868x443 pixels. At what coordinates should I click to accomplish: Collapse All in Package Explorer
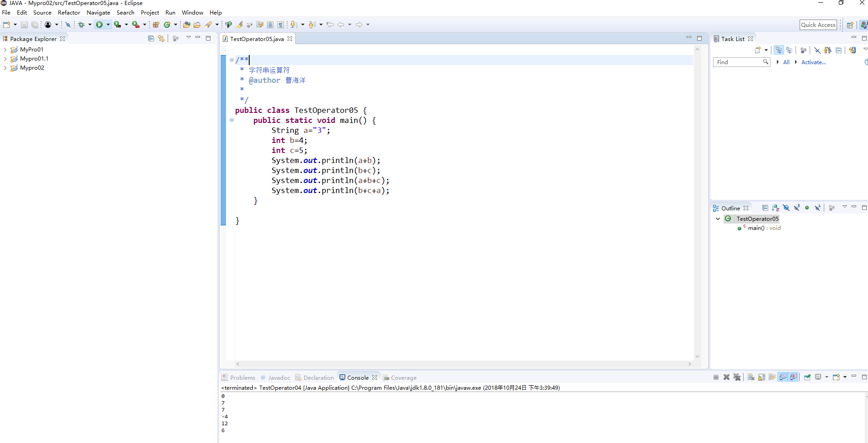click(x=151, y=39)
